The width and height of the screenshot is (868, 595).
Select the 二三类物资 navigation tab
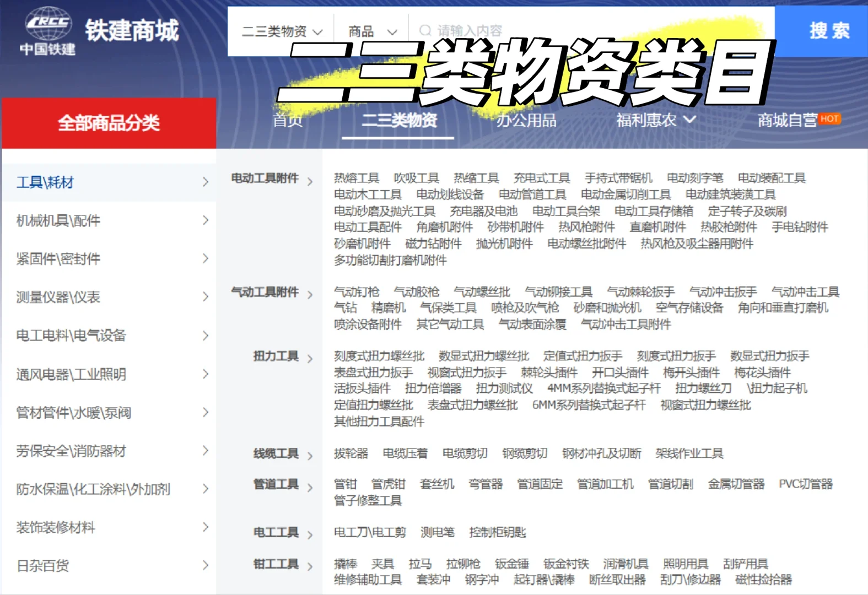click(x=400, y=120)
